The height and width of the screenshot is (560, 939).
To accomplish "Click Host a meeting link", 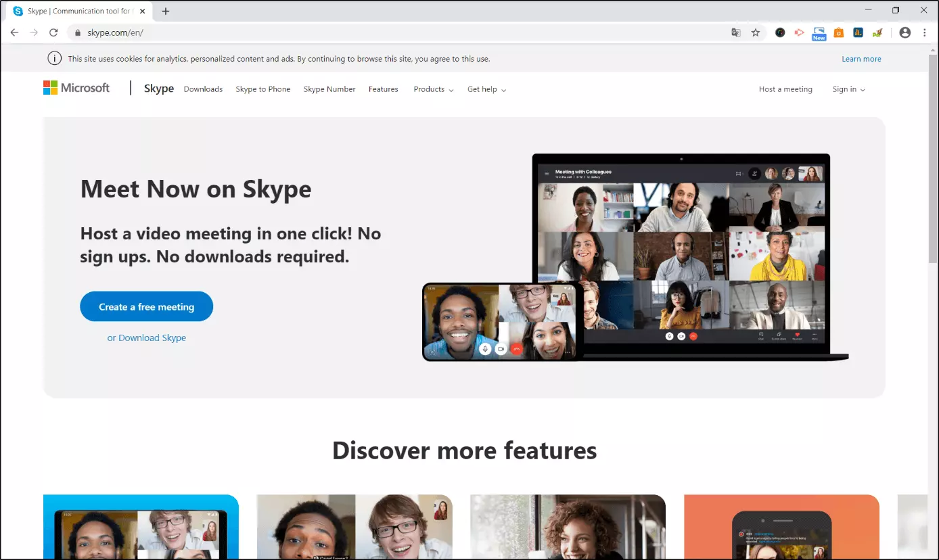I will click(x=785, y=89).
